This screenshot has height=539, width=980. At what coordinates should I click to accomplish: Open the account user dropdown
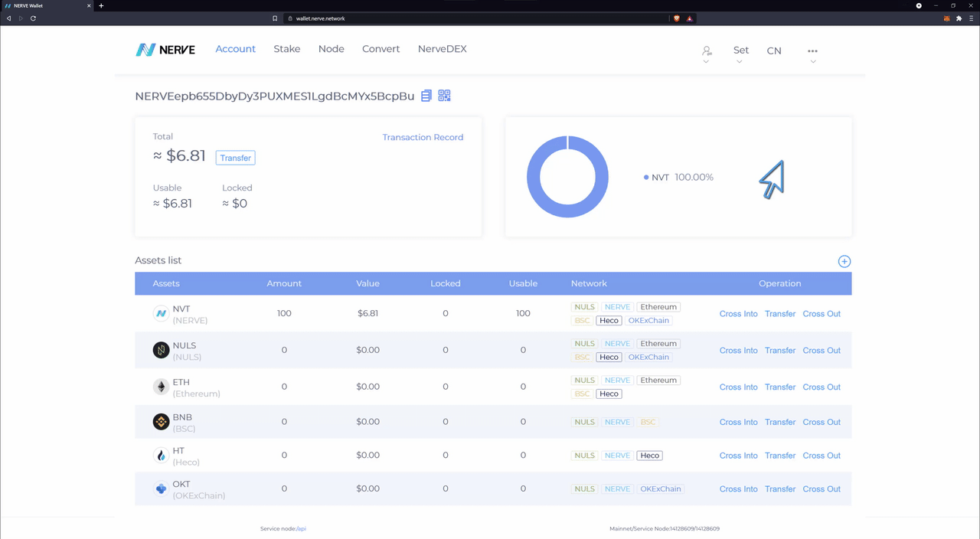coord(706,52)
